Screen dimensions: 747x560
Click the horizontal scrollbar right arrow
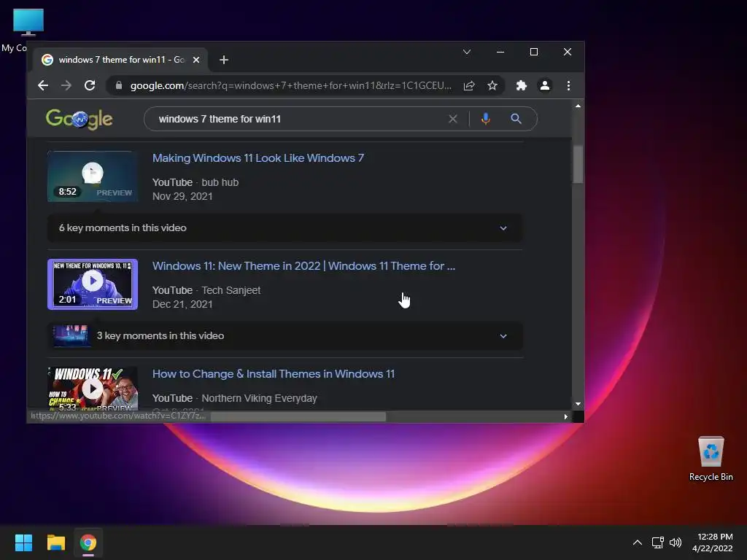pyautogui.click(x=565, y=416)
